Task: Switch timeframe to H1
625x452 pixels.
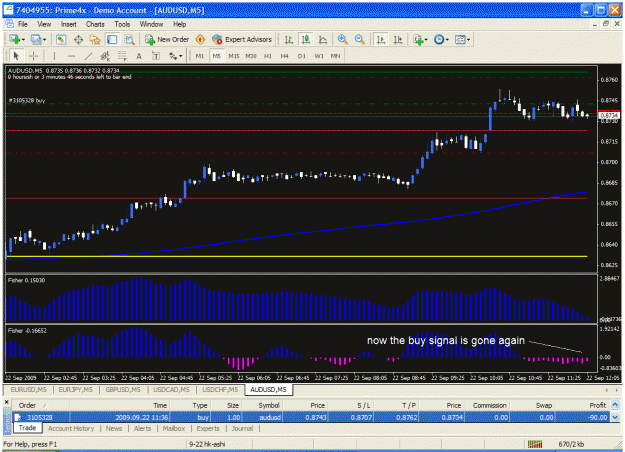Action: tap(268, 56)
